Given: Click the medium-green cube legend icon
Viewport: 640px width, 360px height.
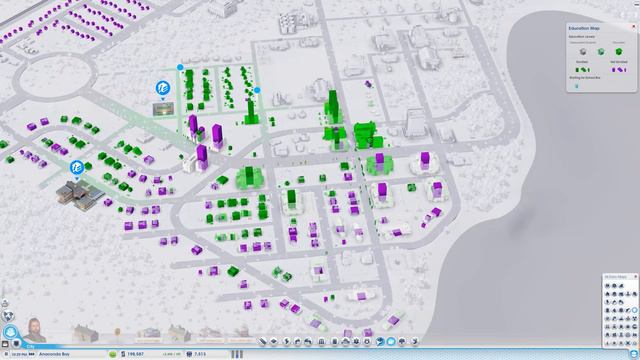Looking at the screenshot, I should pyautogui.click(x=601, y=51).
